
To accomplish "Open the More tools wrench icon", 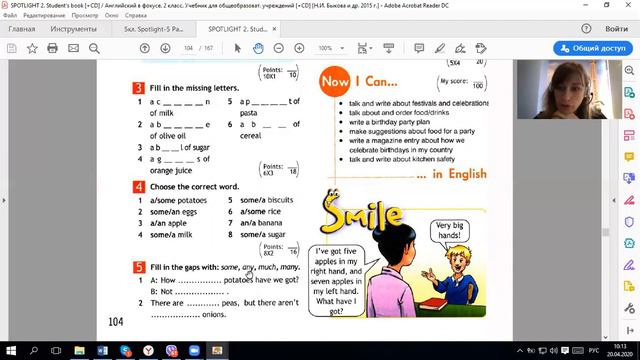I will pyautogui.click(x=629, y=309).
